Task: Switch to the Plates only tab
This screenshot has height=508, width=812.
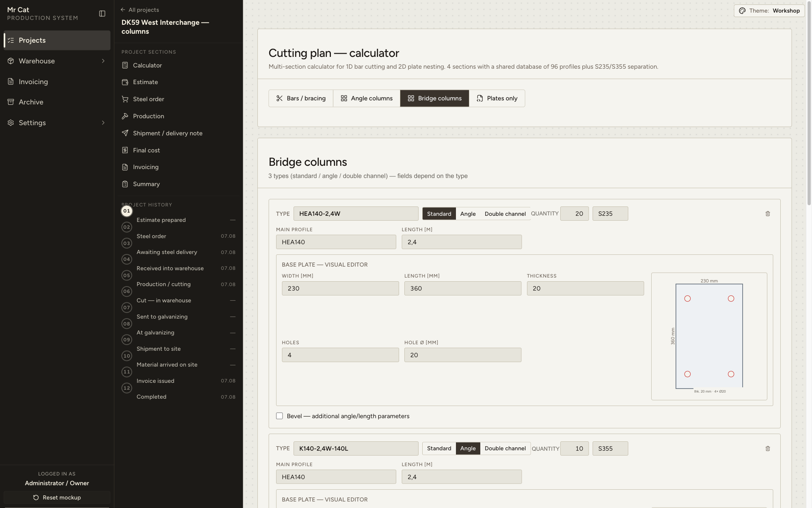Action: pyautogui.click(x=497, y=98)
